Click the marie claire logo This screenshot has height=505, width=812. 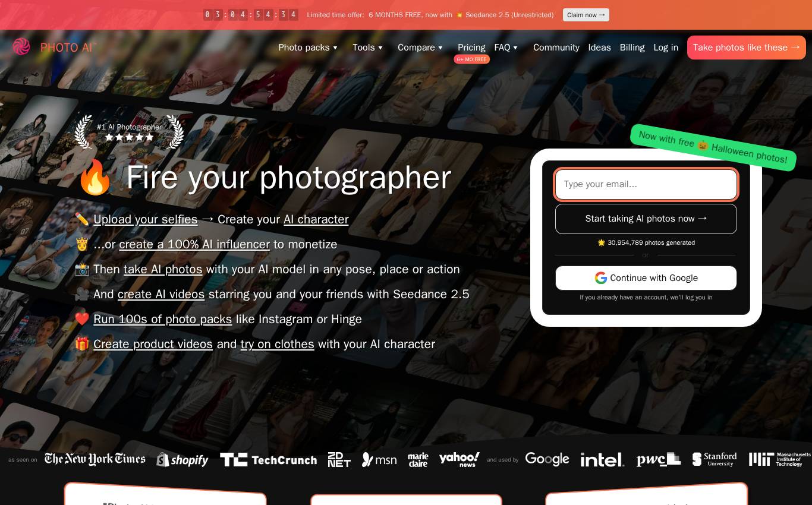tap(418, 460)
